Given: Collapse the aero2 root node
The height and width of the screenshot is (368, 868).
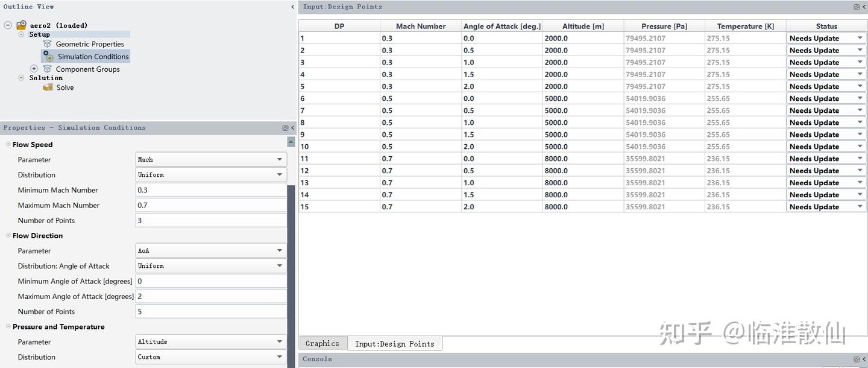Looking at the screenshot, I should [x=8, y=25].
